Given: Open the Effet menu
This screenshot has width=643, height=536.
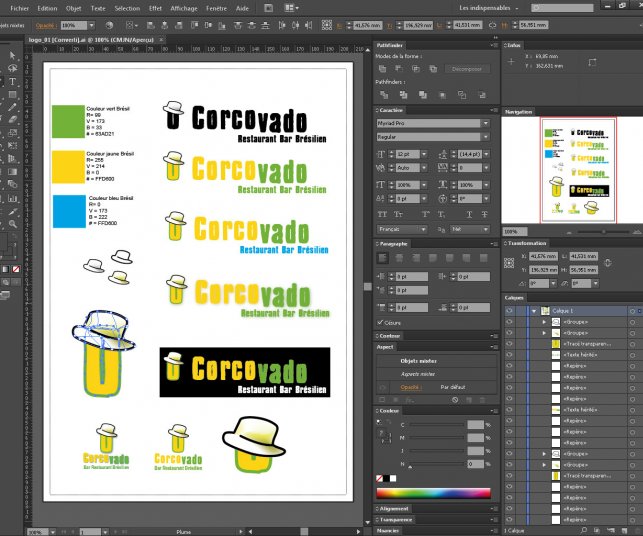Looking at the screenshot, I should 155,7.
